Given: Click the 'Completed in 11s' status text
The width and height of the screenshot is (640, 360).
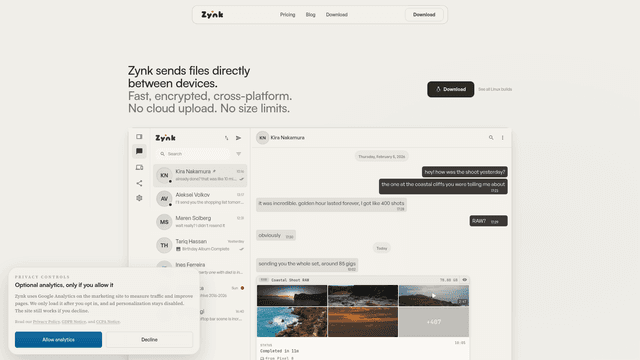Looking at the screenshot, I should [280, 351].
